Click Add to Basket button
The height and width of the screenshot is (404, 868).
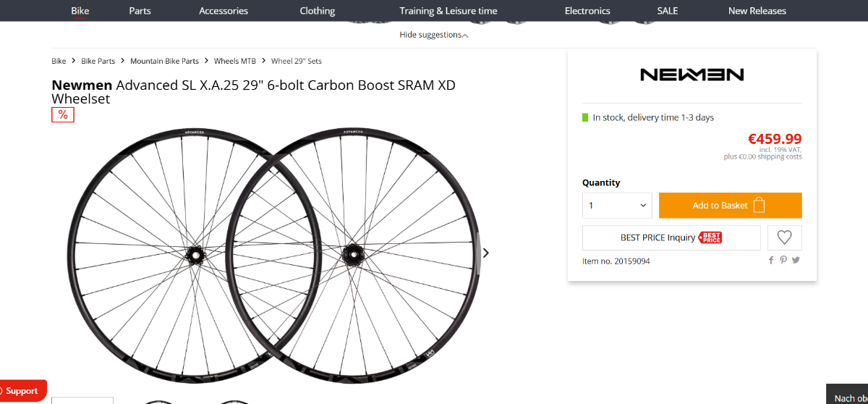click(x=731, y=206)
